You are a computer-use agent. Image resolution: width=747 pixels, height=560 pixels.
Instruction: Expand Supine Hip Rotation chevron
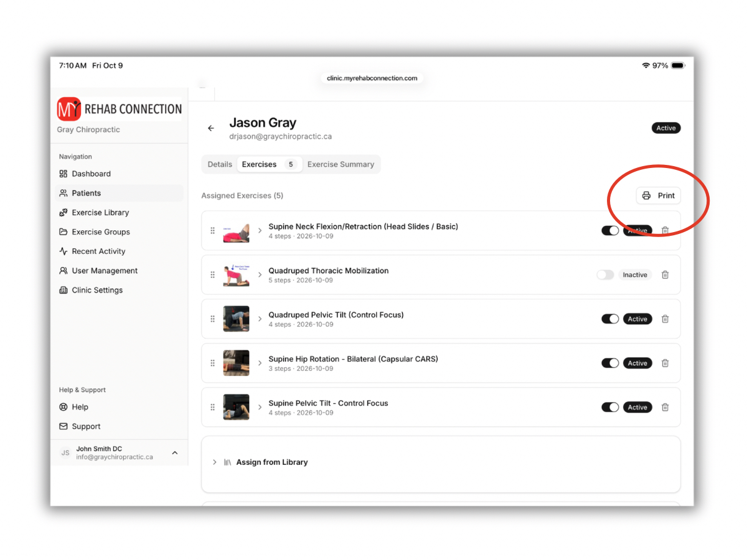[260, 363]
